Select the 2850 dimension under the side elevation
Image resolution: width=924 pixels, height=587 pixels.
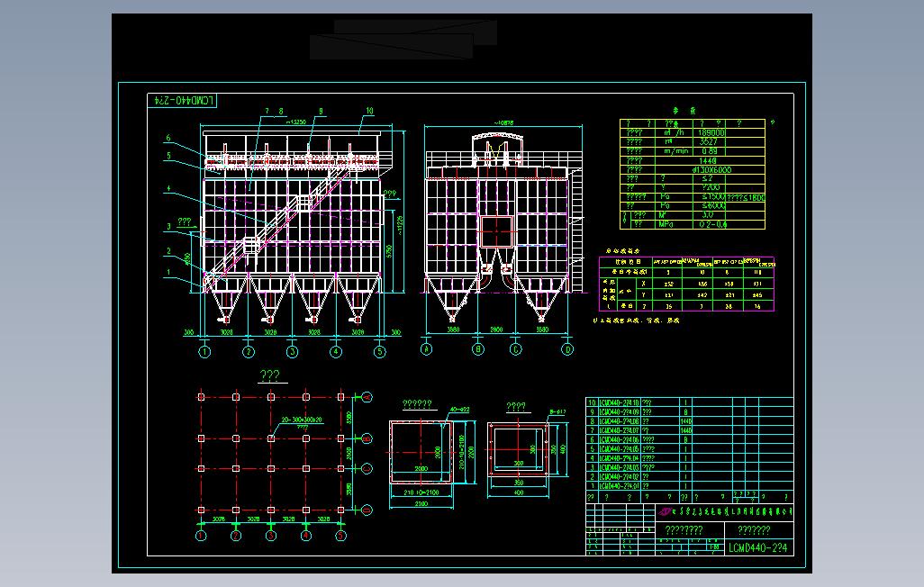497,330
